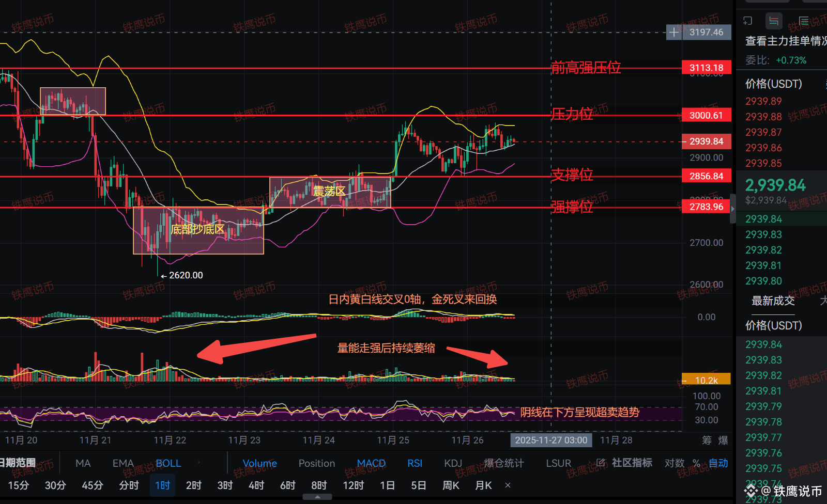Open 筹 chip distribution icon below the chart
827x504 pixels.
click(707, 440)
